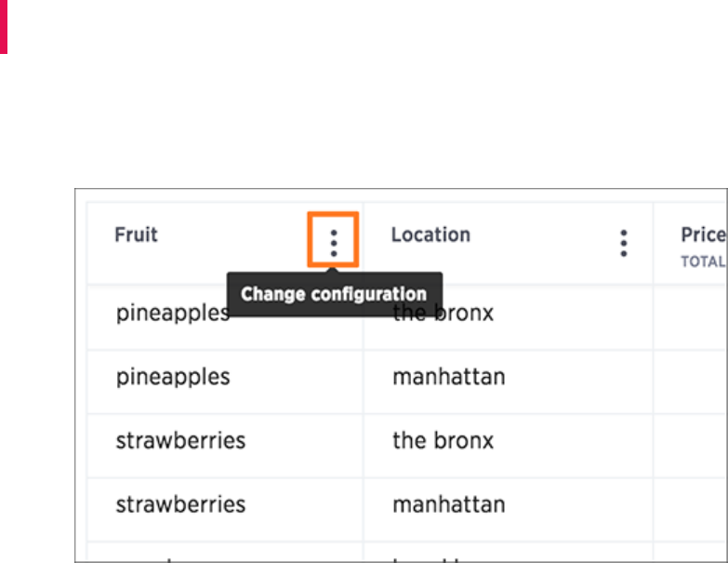Select the Location column header
Image resolution: width=728 pixels, height=563 pixels.
pyautogui.click(x=430, y=235)
